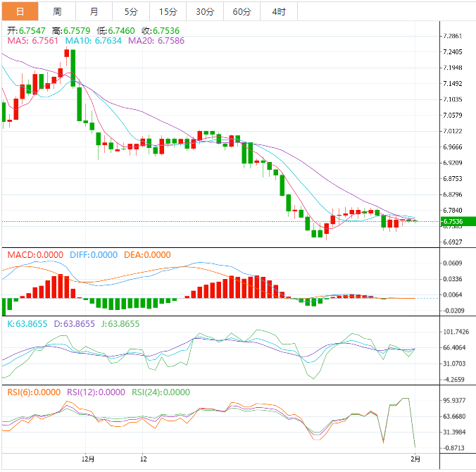Click the green 6.7536 current price tag
This screenshot has width=476, height=472.
pyautogui.click(x=456, y=222)
